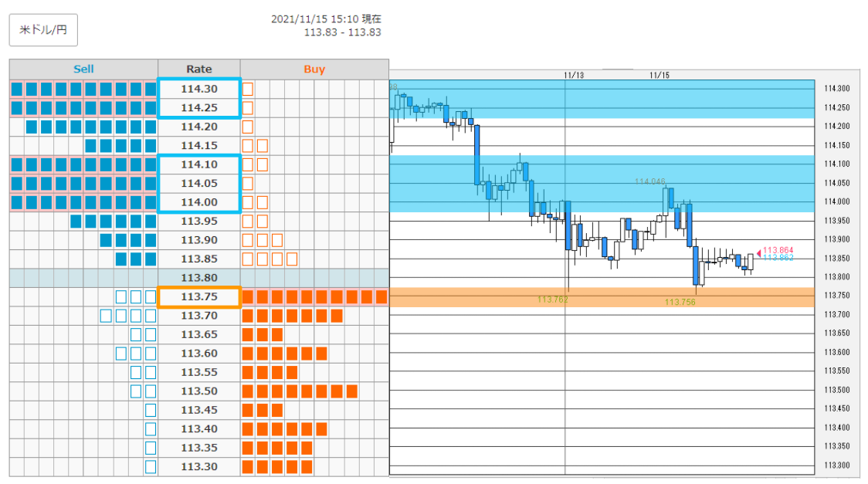This screenshot has height=484, width=868.
Task: Select the Sell column header
Action: [x=83, y=69]
